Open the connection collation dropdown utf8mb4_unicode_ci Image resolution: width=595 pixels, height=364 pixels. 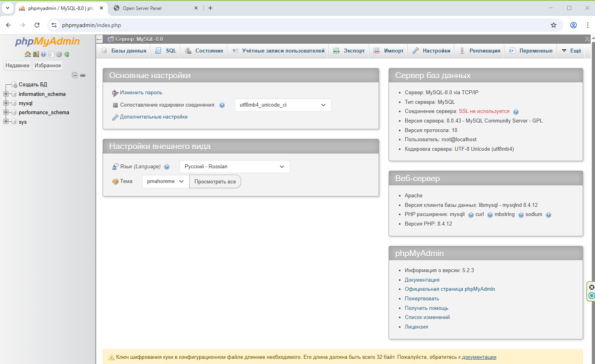(x=283, y=105)
